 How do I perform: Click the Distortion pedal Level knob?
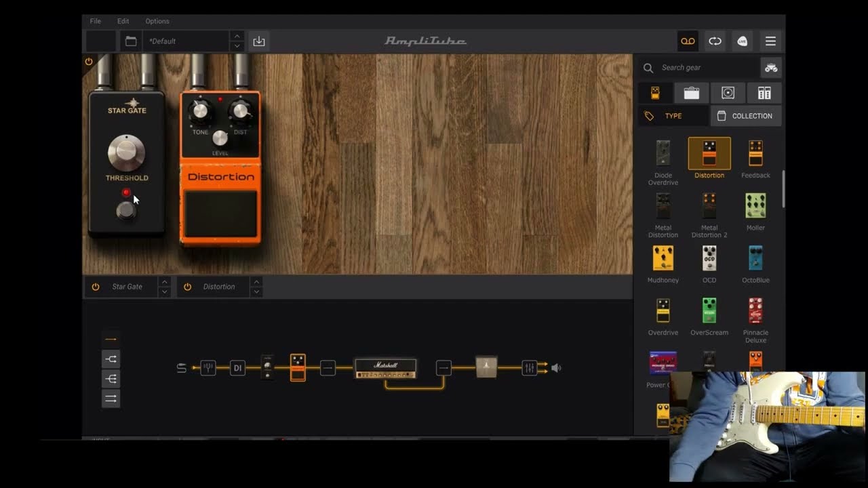(220, 138)
